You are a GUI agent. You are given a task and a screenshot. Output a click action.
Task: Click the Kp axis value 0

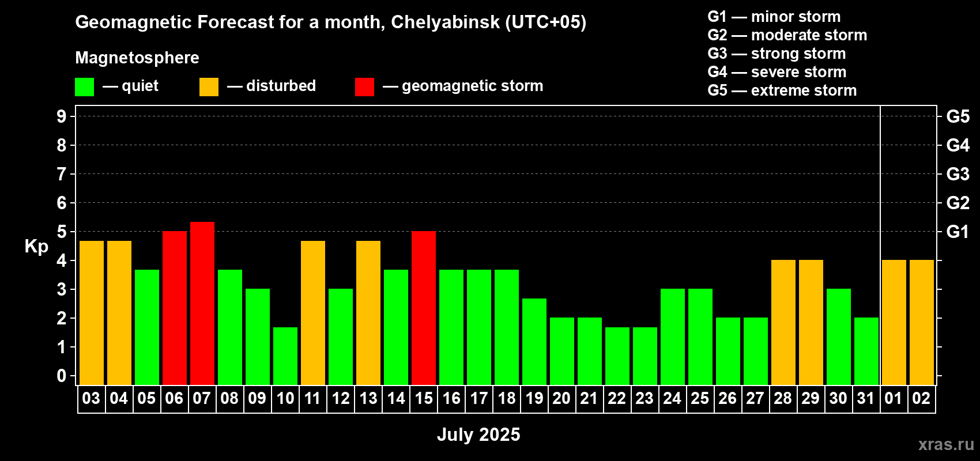coord(62,376)
